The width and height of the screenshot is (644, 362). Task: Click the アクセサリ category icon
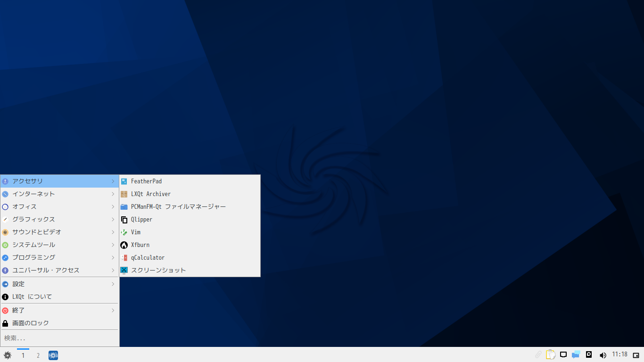5,181
